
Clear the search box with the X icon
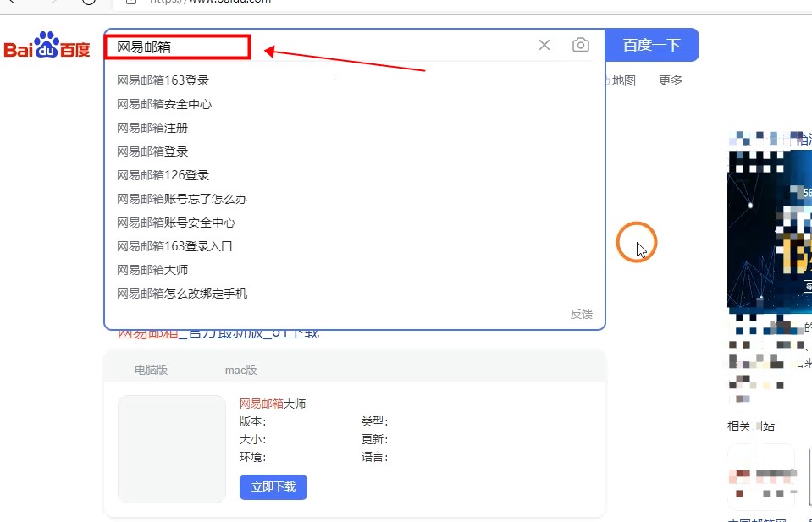(x=544, y=46)
